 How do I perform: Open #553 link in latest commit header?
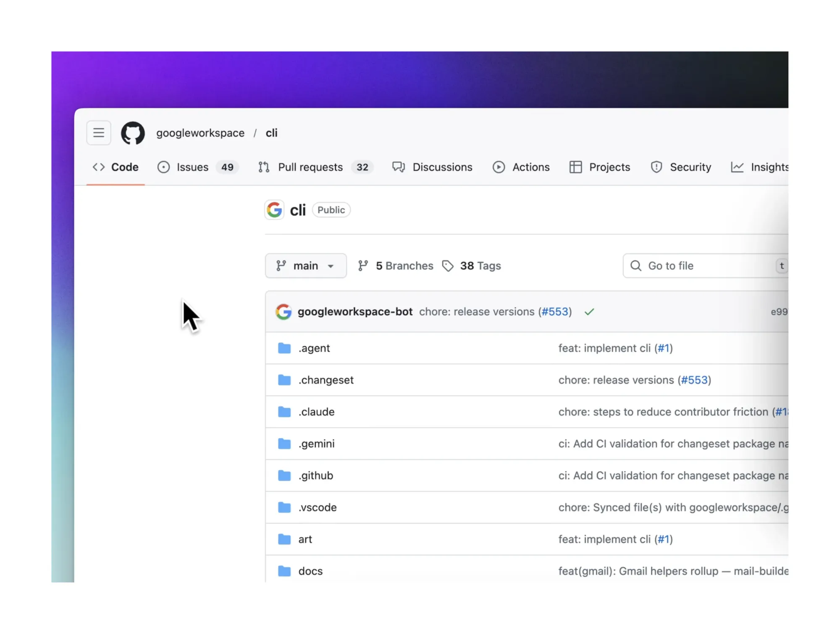click(555, 312)
